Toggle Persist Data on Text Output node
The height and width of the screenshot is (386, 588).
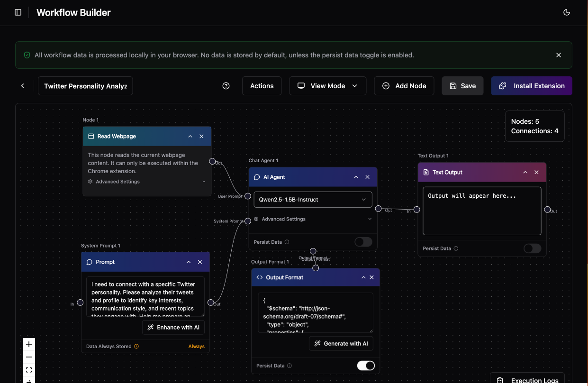(x=533, y=248)
